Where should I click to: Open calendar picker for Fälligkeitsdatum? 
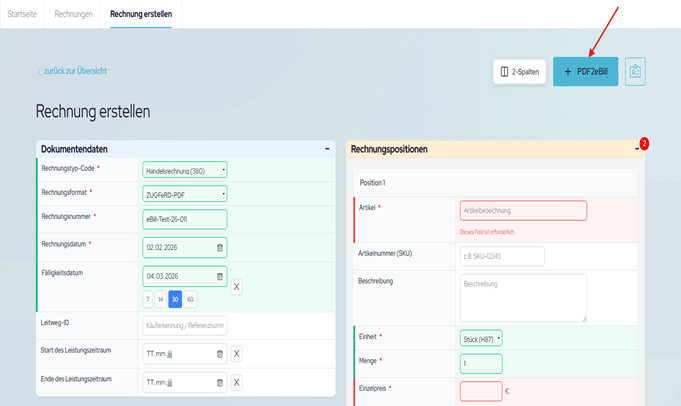[x=219, y=276]
